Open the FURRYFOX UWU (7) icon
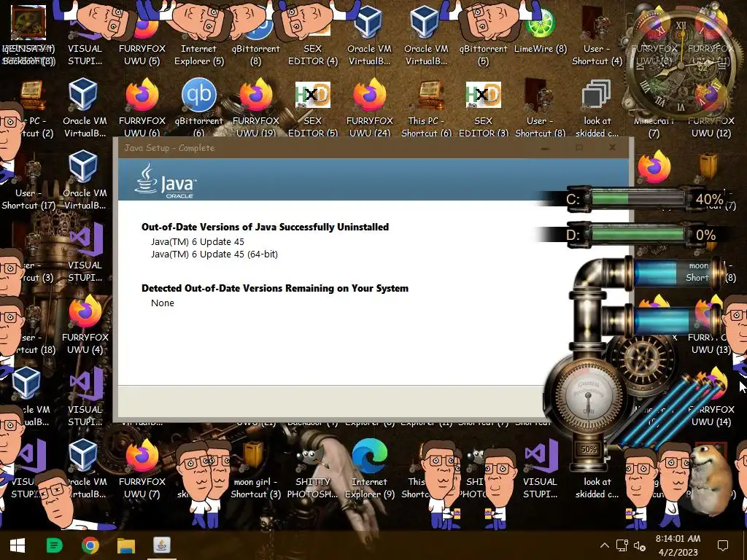 [142, 469]
